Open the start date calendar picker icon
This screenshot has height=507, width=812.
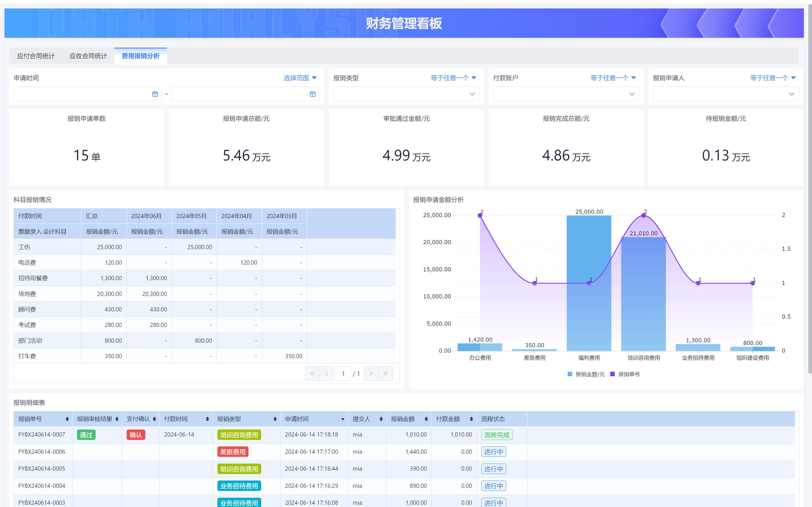pyautogui.click(x=155, y=94)
